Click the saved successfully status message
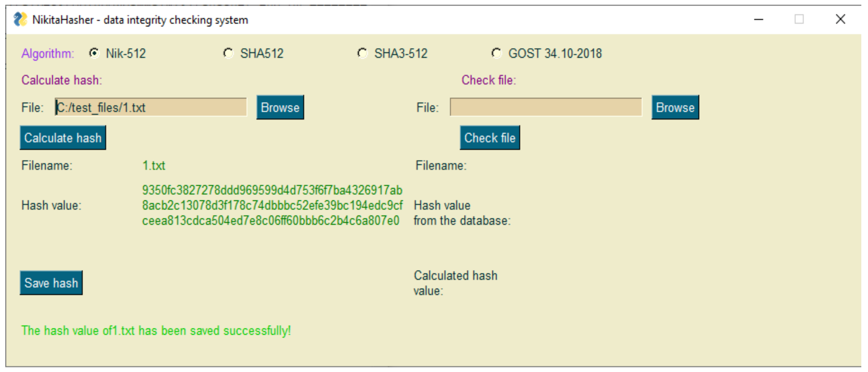 tap(156, 330)
